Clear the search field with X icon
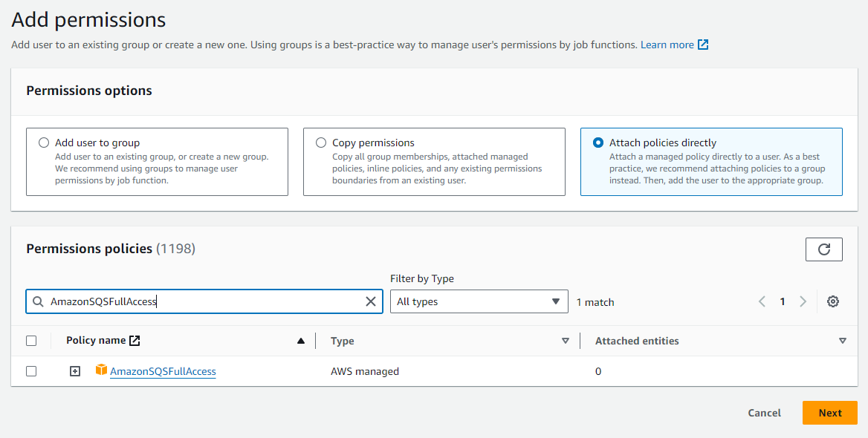Image resolution: width=868 pixels, height=438 pixels. pyautogui.click(x=370, y=301)
